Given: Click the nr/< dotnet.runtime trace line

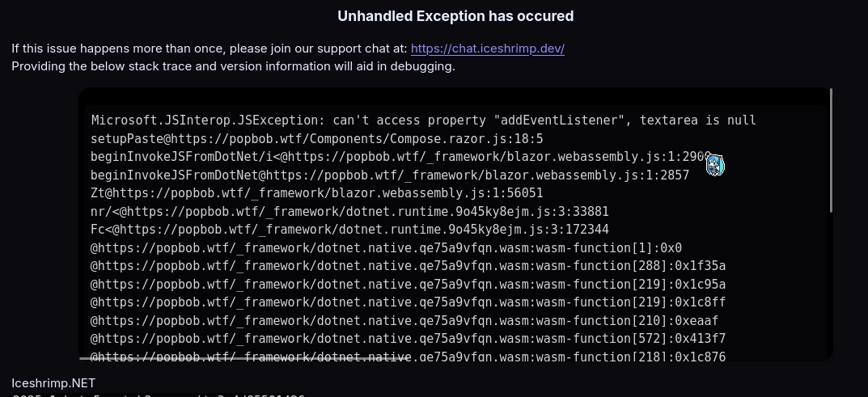Looking at the screenshot, I should (349, 212).
